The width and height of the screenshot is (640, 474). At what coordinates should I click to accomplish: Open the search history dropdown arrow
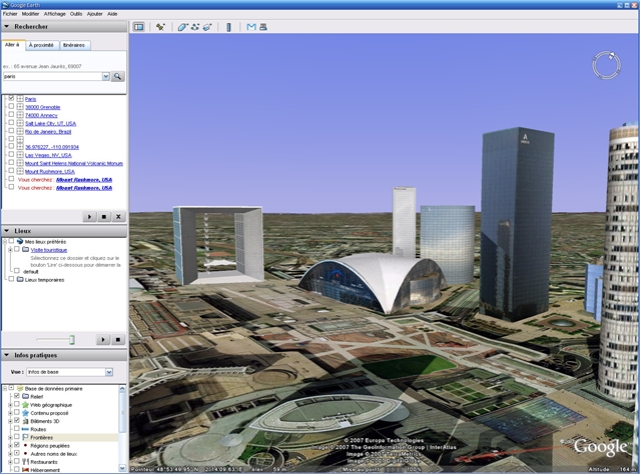pos(106,76)
